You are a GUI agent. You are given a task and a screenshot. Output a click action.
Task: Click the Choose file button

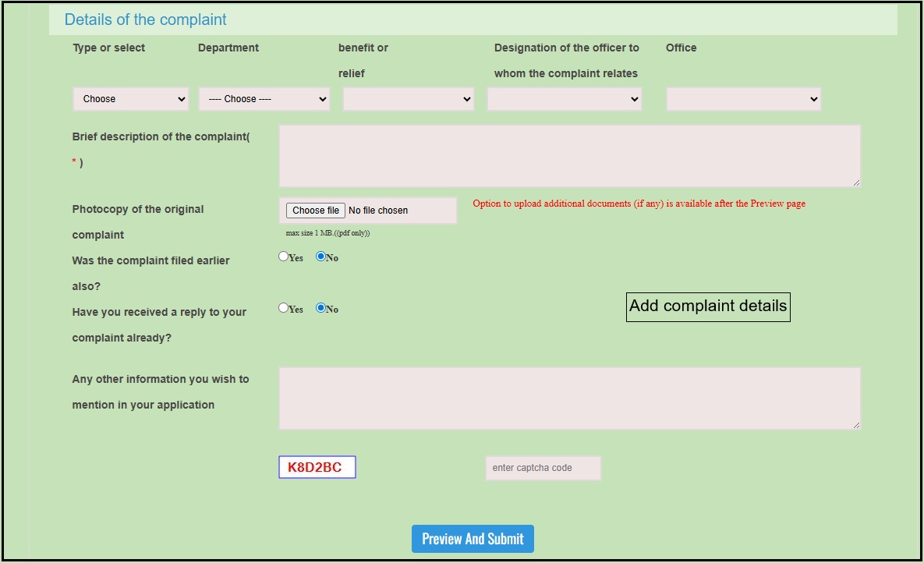pos(316,211)
